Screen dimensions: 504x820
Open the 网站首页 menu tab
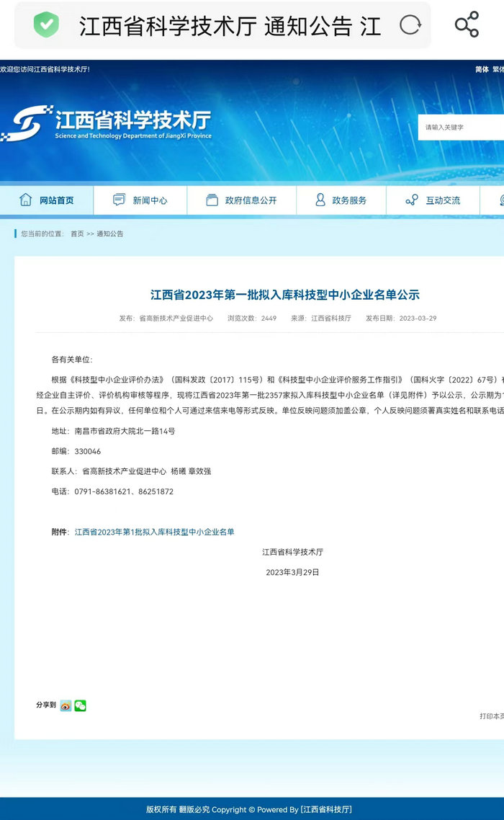coord(47,200)
